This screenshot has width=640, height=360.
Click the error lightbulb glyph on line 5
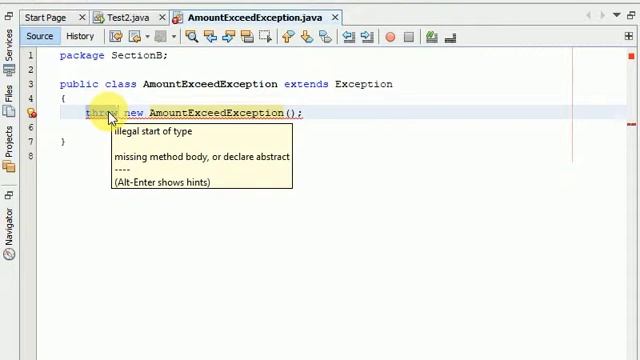click(x=31, y=113)
